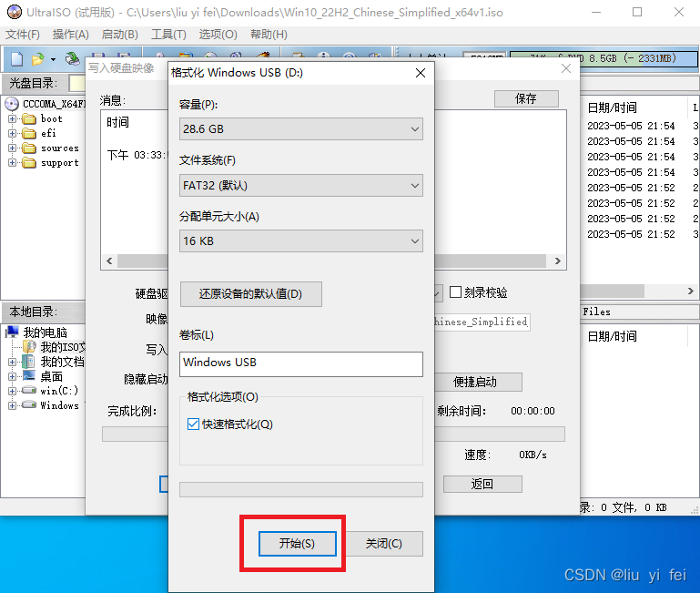Click the image file path field ending Chinese_Simplified
The width and height of the screenshot is (700, 593).
[x=482, y=322]
